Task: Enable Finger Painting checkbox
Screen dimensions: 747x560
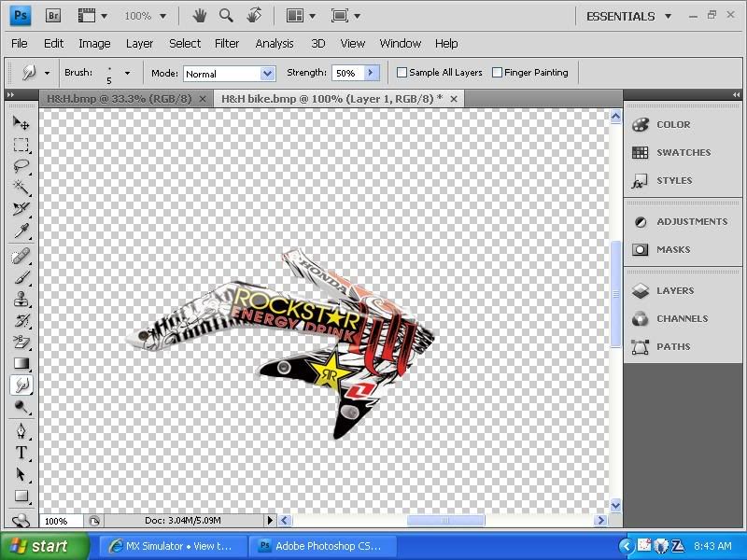Action: click(x=497, y=73)
